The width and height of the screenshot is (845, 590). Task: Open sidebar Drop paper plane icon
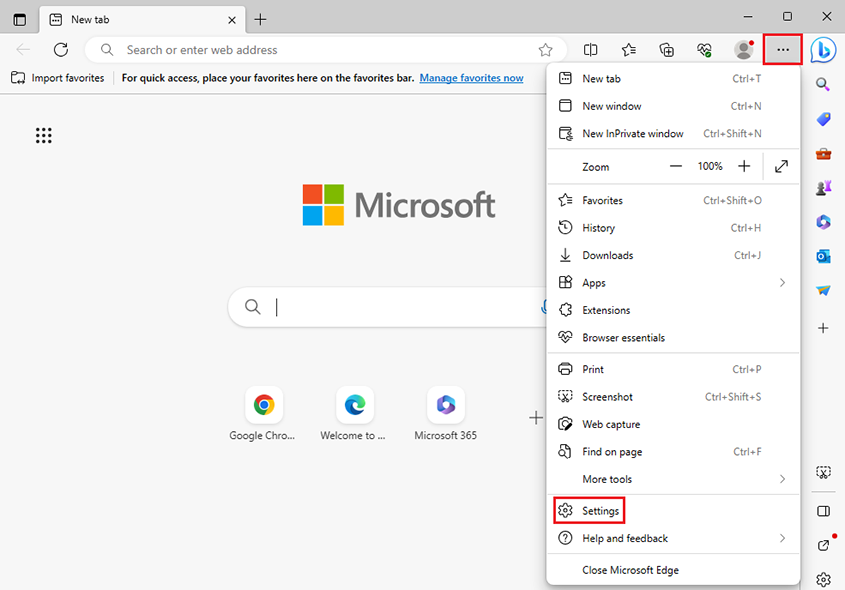pyautogui.click(x=823, y=291)
